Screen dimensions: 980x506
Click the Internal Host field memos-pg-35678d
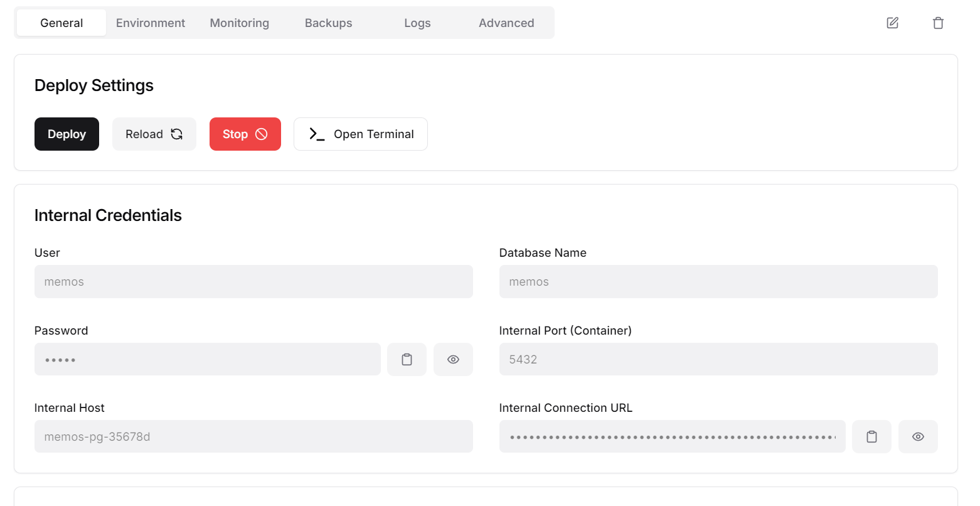[x=253, y=436]
